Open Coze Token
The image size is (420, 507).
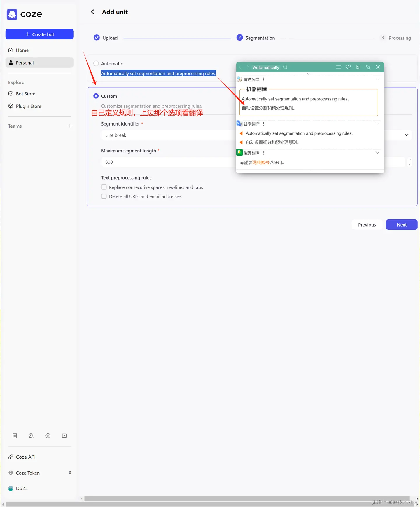40,473
